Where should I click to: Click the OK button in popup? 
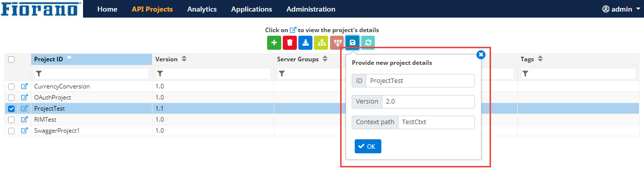[368, 146]
